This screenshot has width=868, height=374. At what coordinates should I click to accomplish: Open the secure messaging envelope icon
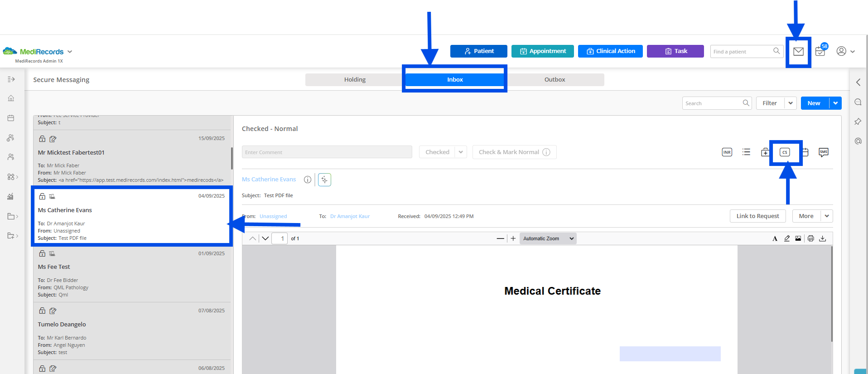tap(798, 52)
